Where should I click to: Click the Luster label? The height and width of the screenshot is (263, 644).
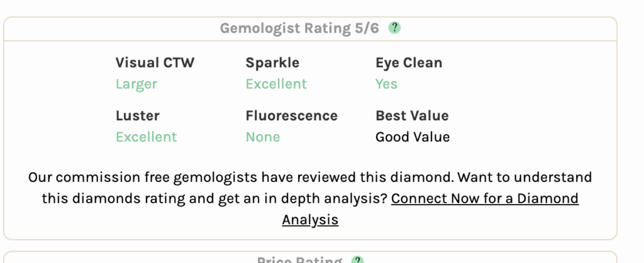[x=137, y=116]
